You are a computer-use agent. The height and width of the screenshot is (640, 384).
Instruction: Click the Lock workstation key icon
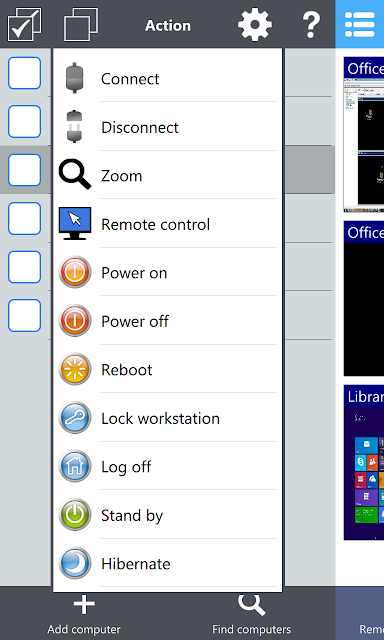coord(75,418)
